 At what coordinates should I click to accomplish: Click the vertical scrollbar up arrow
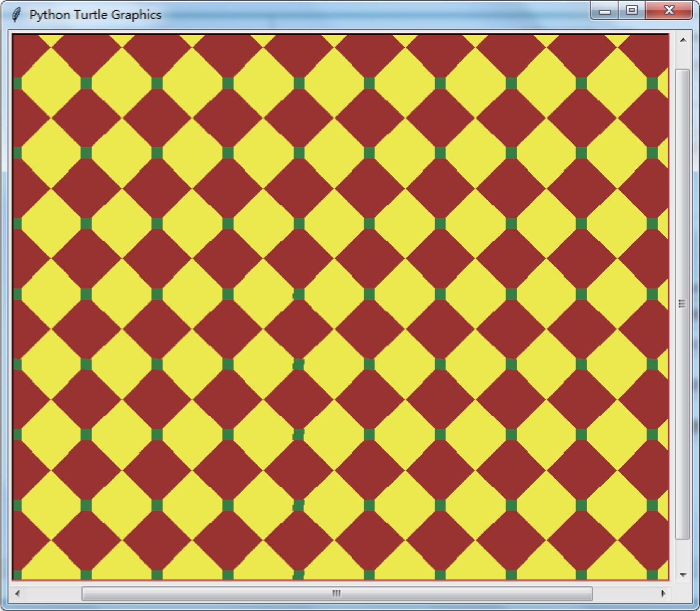683,40
